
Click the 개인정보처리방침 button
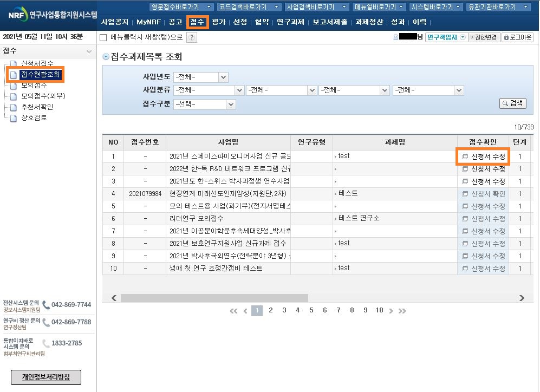coord(46,377)
